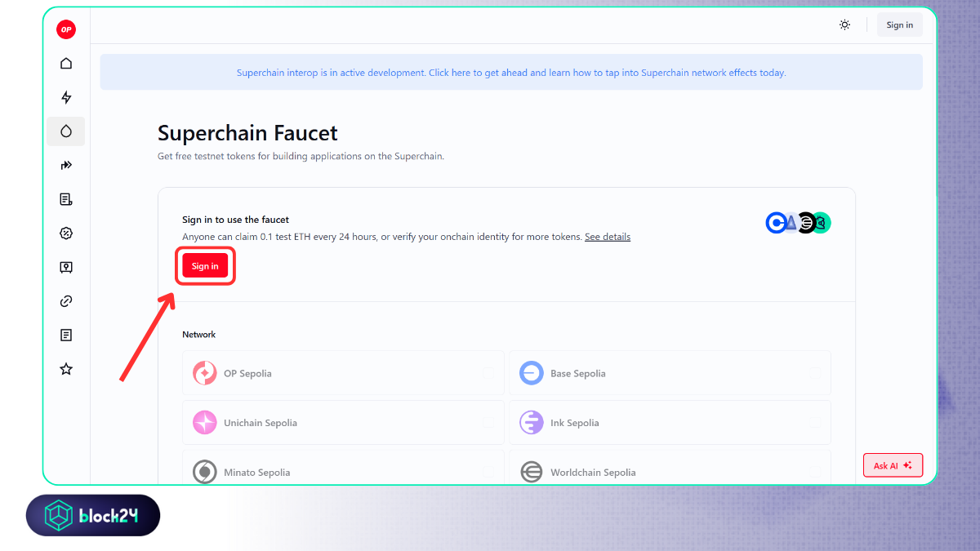Viewport: 980px width, 551px height.
Task: Select the Worldchain Sepolia network radio
Action: pos(814,473)
